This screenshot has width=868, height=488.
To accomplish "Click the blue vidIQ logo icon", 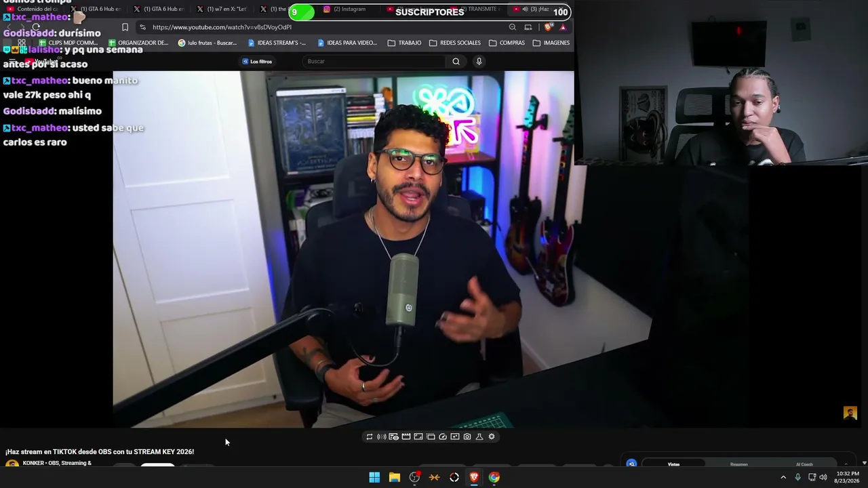I will 631,464.
